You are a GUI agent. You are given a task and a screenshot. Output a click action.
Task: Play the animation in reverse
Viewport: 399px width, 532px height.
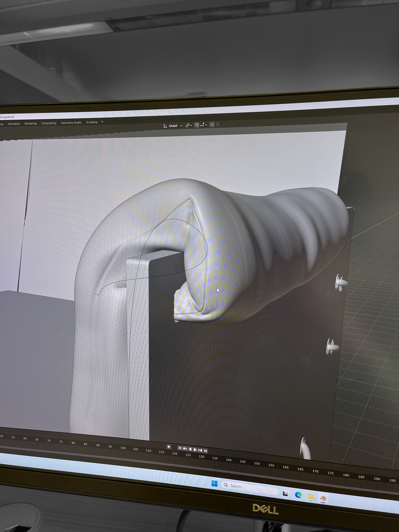(x=190, y=449)
